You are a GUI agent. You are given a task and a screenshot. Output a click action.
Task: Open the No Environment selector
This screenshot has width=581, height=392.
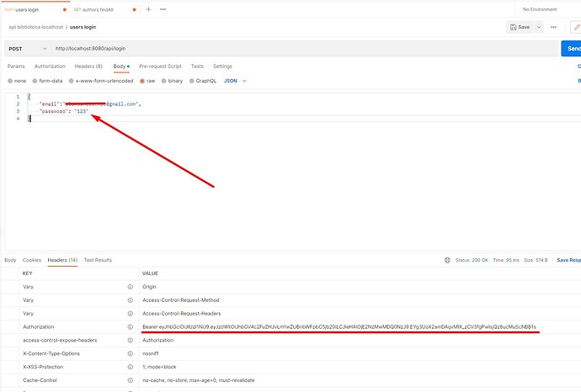540,9
